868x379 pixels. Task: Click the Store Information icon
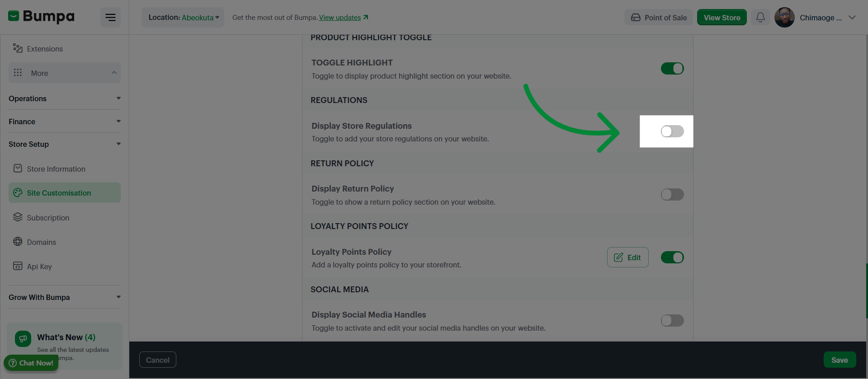click(x=18, y=168)
